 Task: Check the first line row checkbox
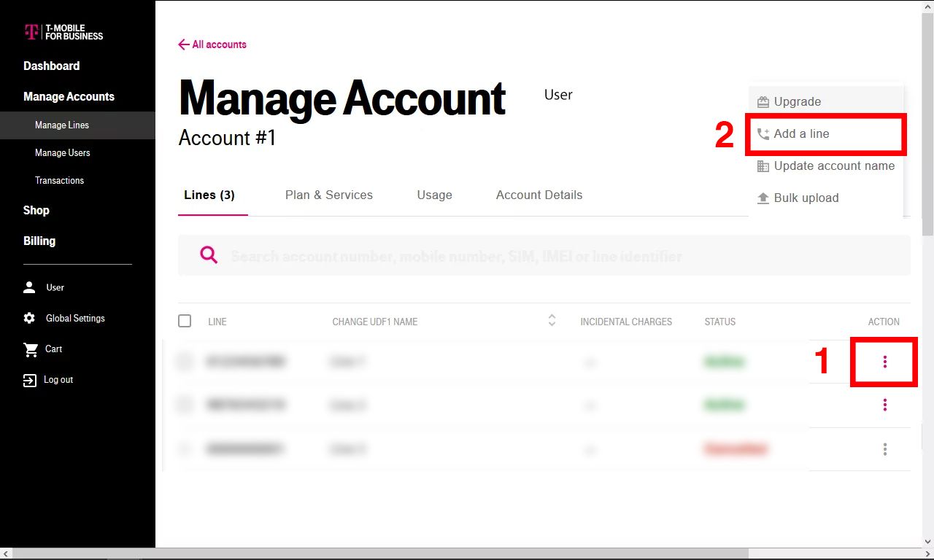[185, 361]
